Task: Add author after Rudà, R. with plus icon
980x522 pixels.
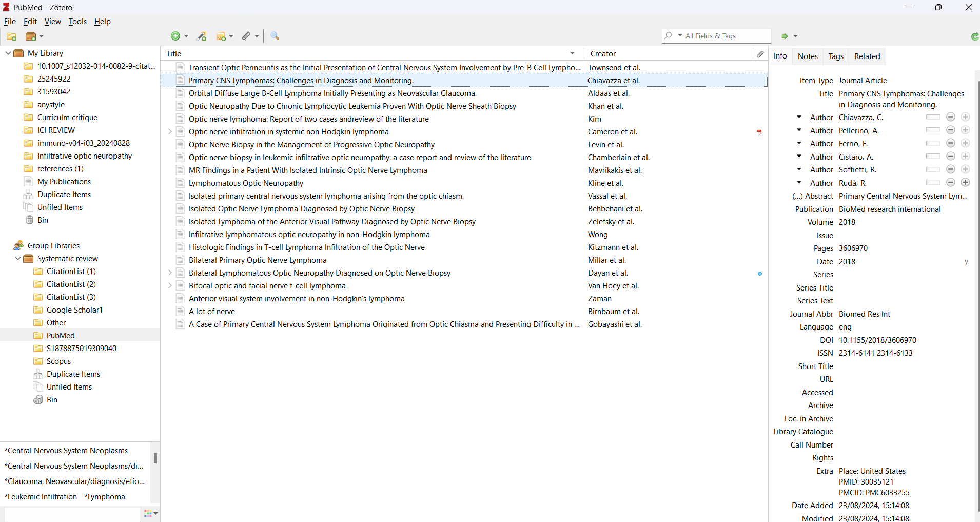Action: (x=966, y=183)
